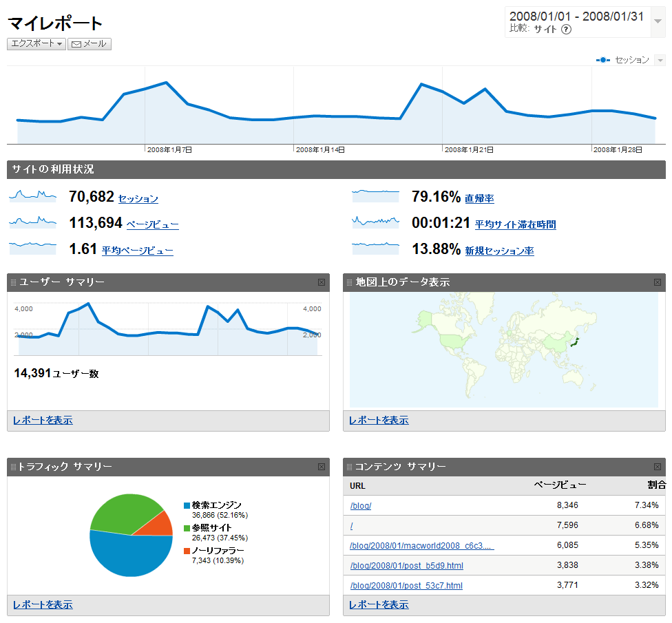Close the コンテンツ サマリー widget
Image resolution: width=672 pixels, height=623 pixels.
(x=658, y=467)
